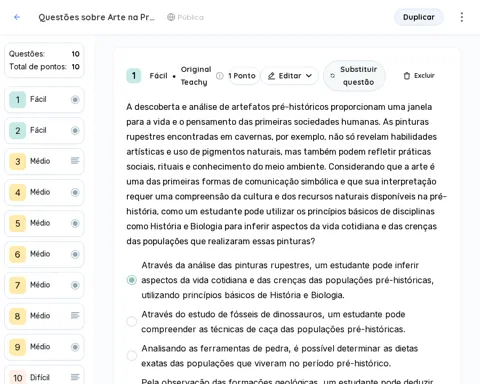Click the Questões: 10 summary text
The width and height of the screenshot is (480, 384).
(44, 54)
